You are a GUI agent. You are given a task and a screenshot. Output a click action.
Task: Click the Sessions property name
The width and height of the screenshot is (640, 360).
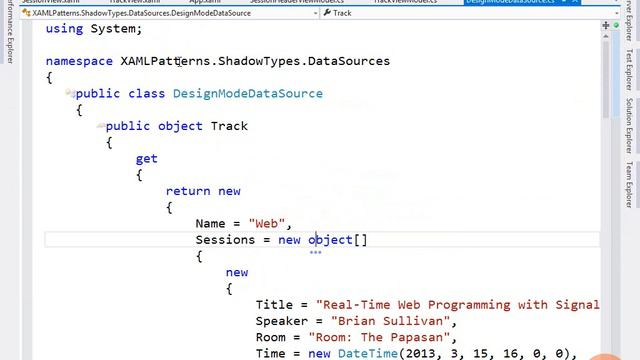click(225, 240)
